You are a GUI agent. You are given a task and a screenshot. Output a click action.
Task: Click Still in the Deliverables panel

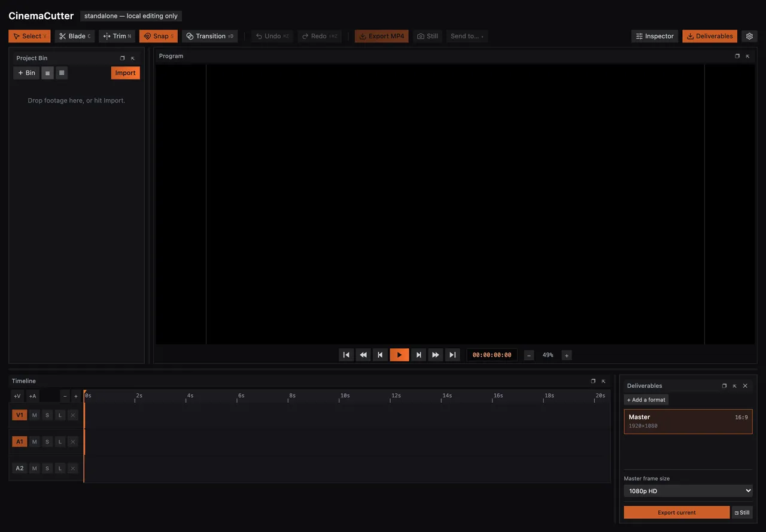[x=742, y=512]
